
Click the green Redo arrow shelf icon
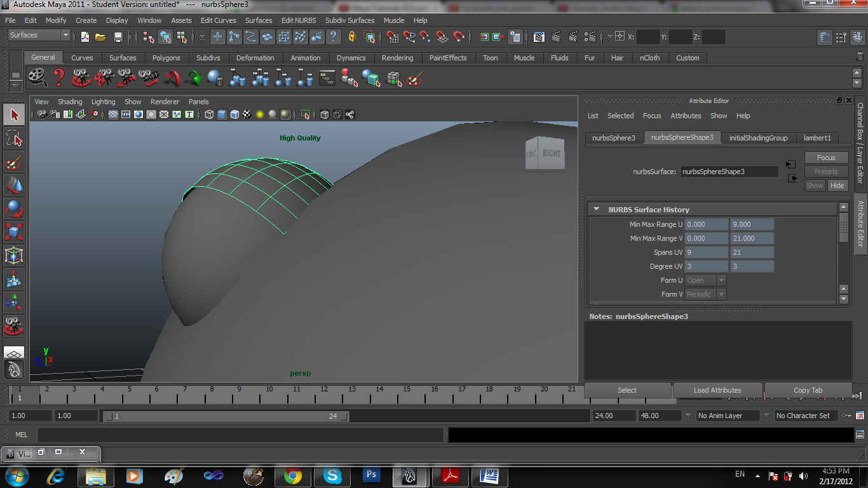tap(194, 78)
